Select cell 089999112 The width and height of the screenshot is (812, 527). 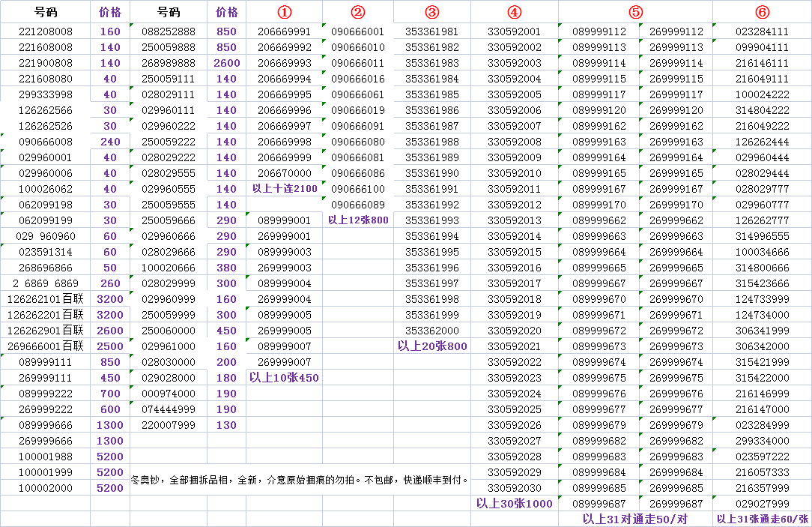(x=599, y=31)
